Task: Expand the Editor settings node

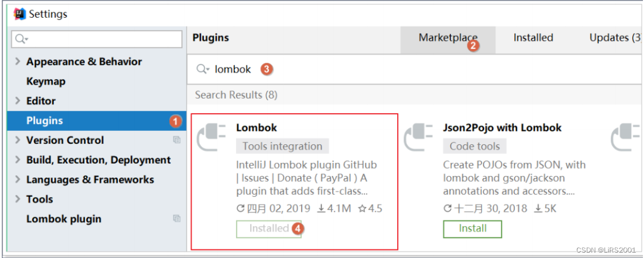Action: click(x=18, y=101)
